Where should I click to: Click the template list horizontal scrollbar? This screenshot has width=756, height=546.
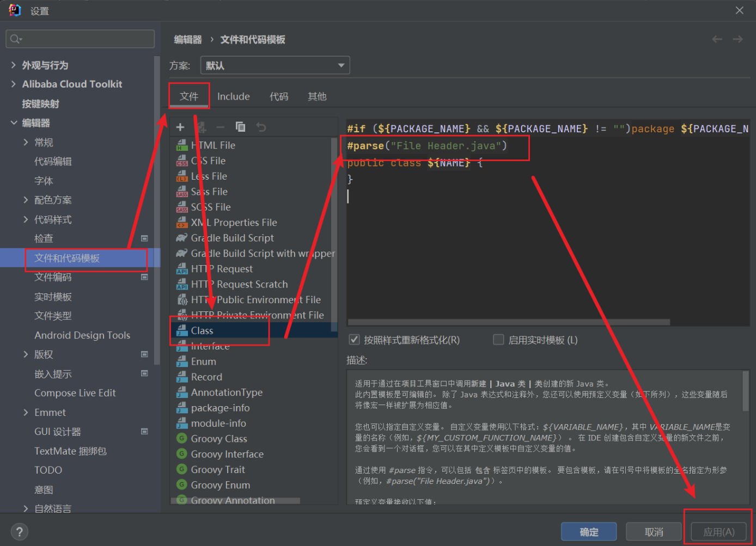(235, 501)
